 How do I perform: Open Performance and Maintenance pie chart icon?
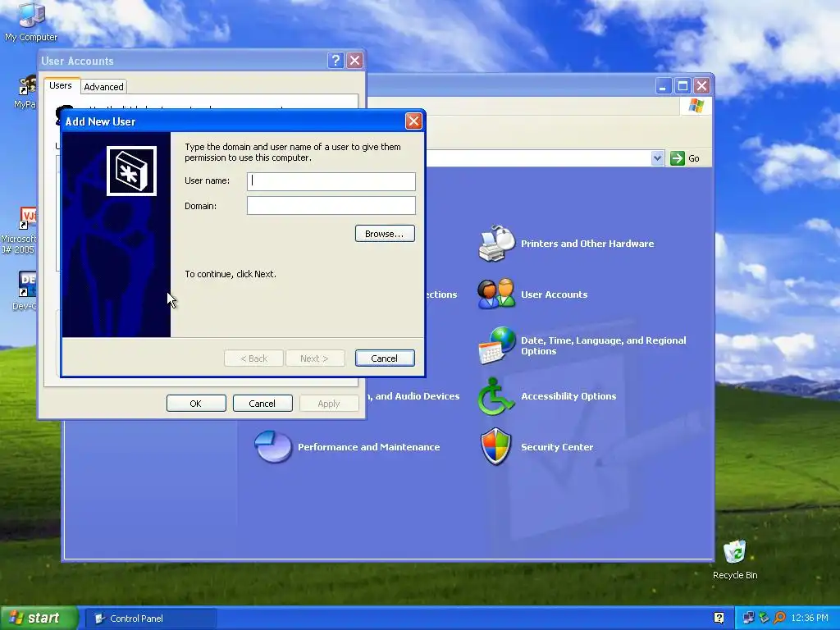[x=272, y=446]
